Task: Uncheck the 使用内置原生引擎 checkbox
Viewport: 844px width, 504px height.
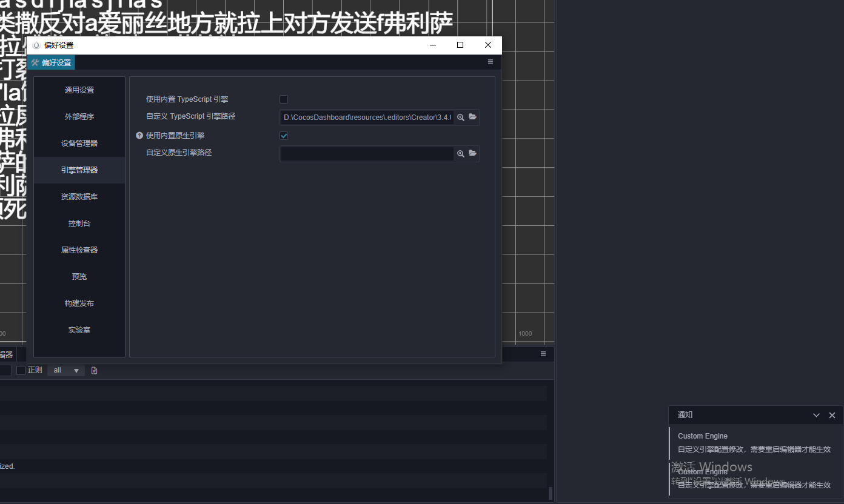Action: (284, 136)
